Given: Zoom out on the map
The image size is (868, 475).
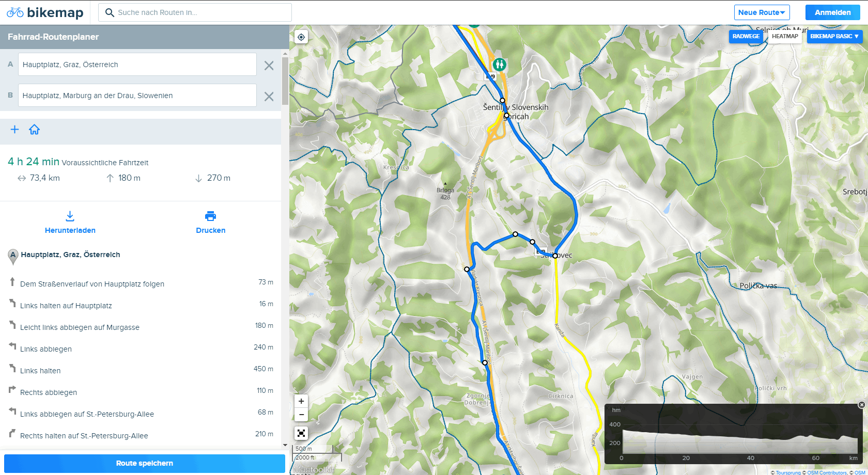Looking at the screenshot, I should (x=301, y=415).
